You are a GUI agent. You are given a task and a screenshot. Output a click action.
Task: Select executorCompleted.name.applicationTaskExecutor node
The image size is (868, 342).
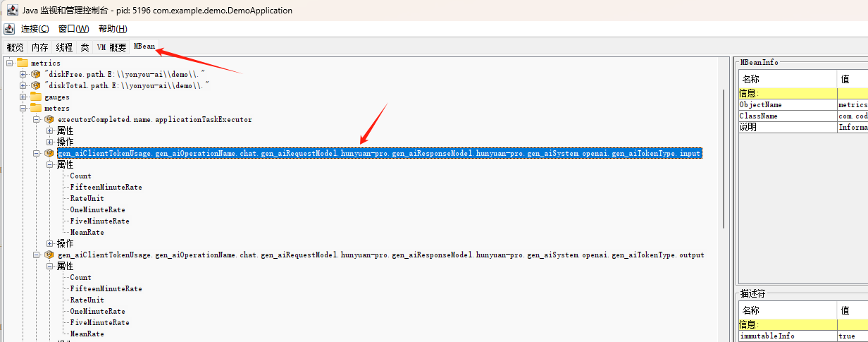(x=155, y=119)
